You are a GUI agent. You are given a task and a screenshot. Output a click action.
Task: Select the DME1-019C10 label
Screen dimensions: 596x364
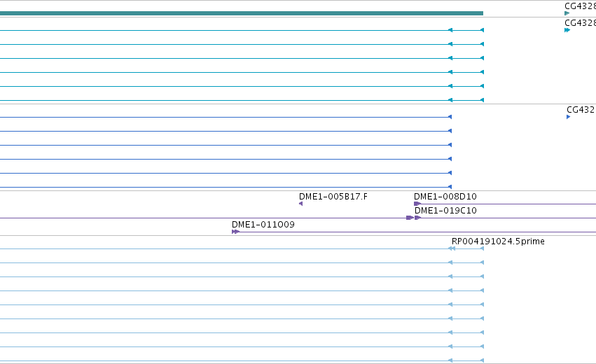(445, 211)
